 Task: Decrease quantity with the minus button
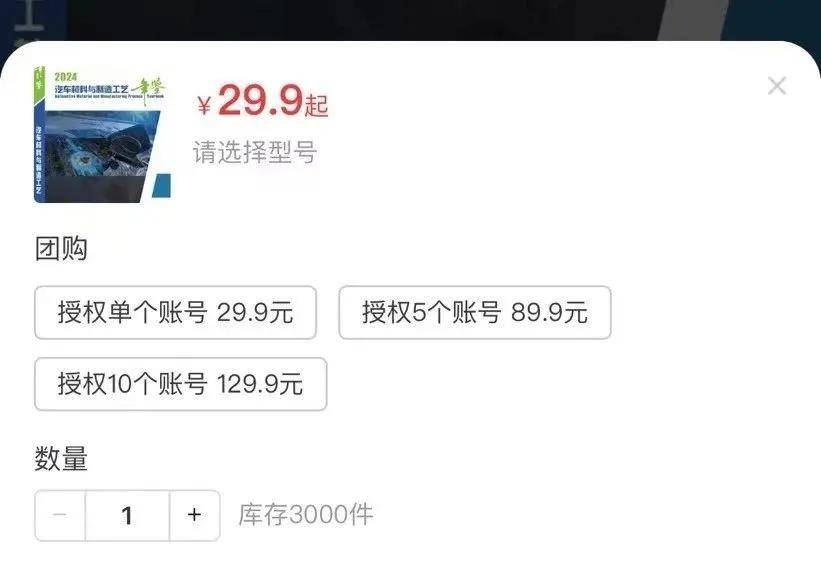coord(60,515)
